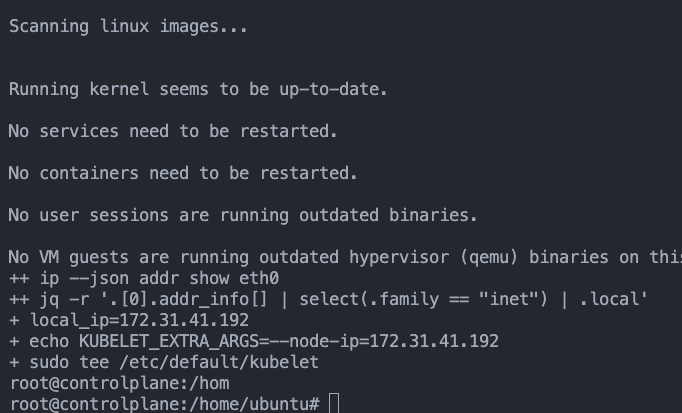Click the "root@controlplane:/home/ubuntu#" prompt text

tap(163, 403)
